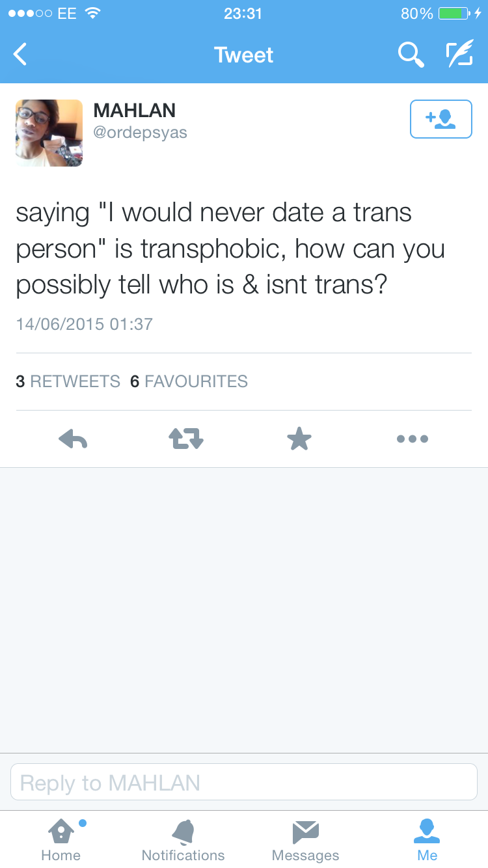Viewport: 488px width, 868px height.
Task: Switch to the Home tab
Action: (61, 840)
